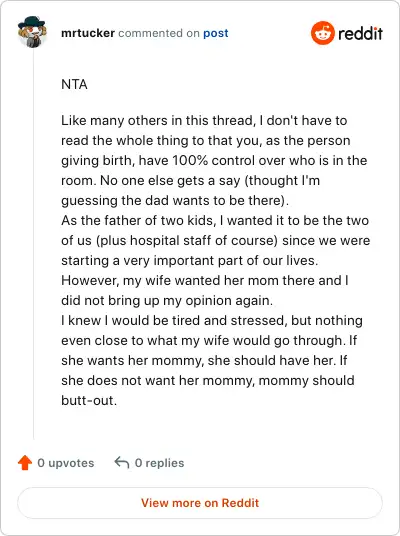The width and height of the screenshot is (400, 536).
Task: Click the 'commented on' header text
Action: pyautogui.click(x=159, y=33)
